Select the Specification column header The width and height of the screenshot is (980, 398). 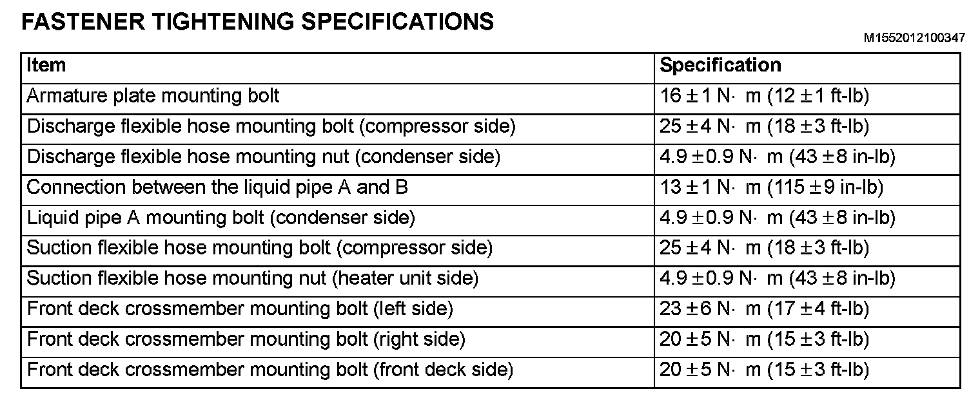pyautogui.click(x=721, y=66)
